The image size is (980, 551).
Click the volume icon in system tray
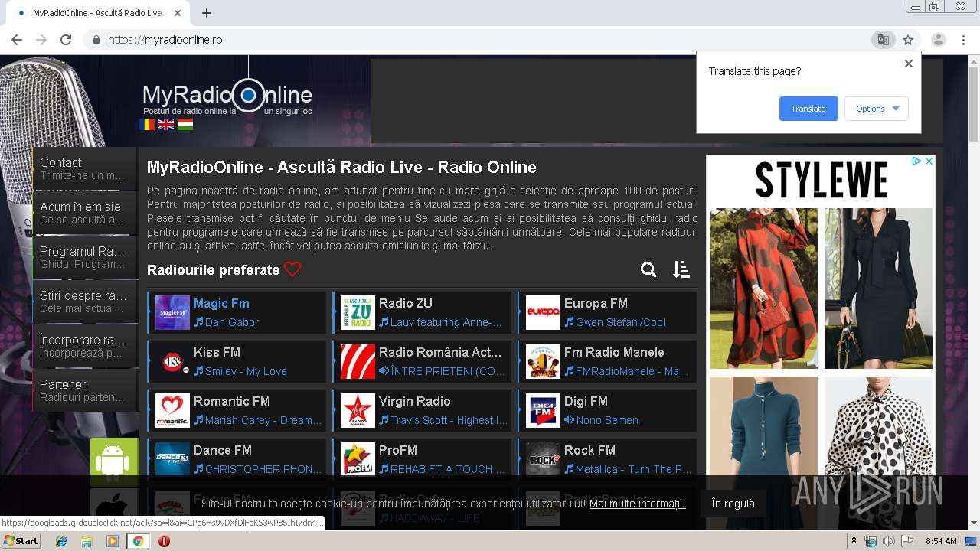pyautogui.click(x=888, y=541)
